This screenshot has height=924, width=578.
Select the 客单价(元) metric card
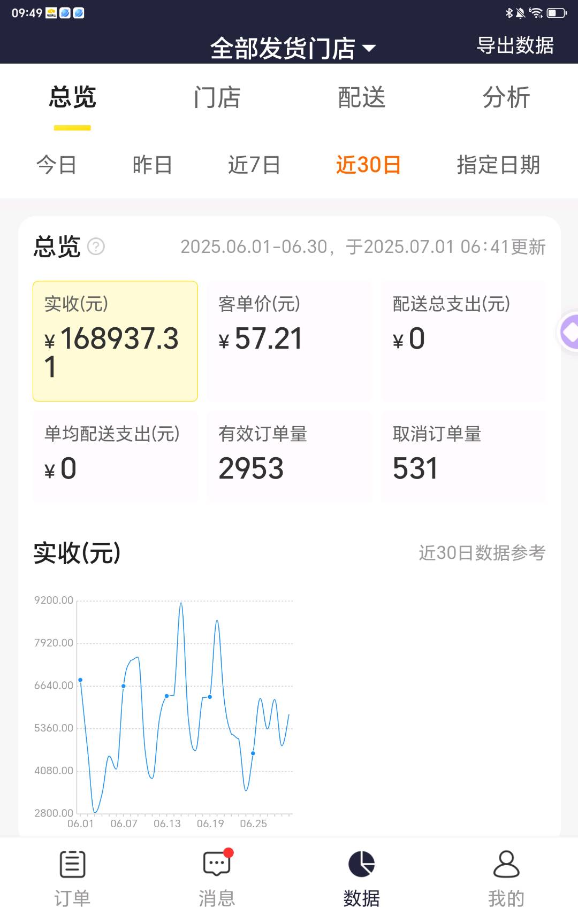click(290, 341)
